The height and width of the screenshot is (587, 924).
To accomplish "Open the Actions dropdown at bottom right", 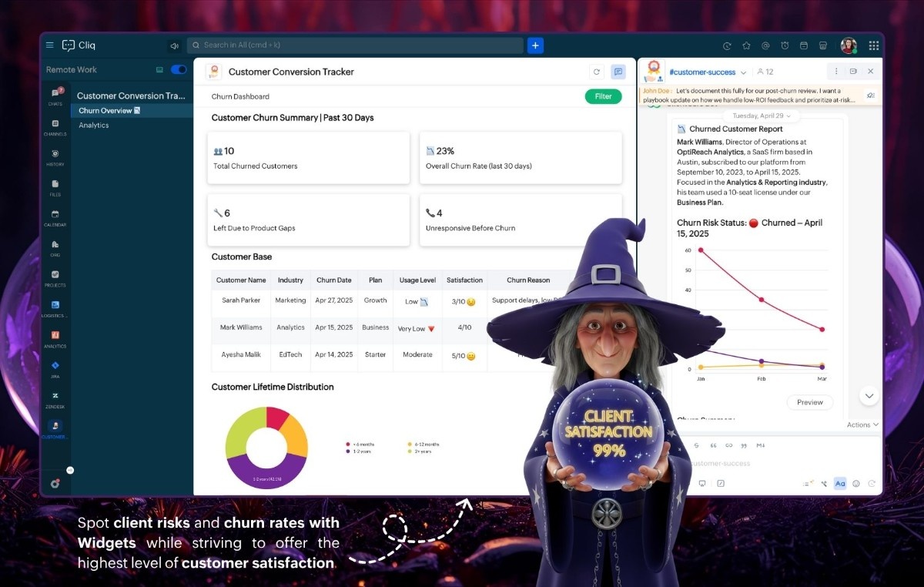I will [862, 424].
